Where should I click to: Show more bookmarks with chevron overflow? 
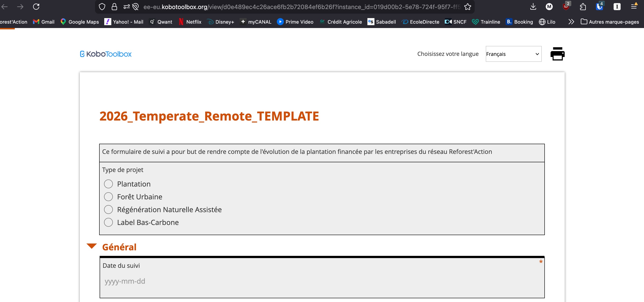tap(571, 22)
